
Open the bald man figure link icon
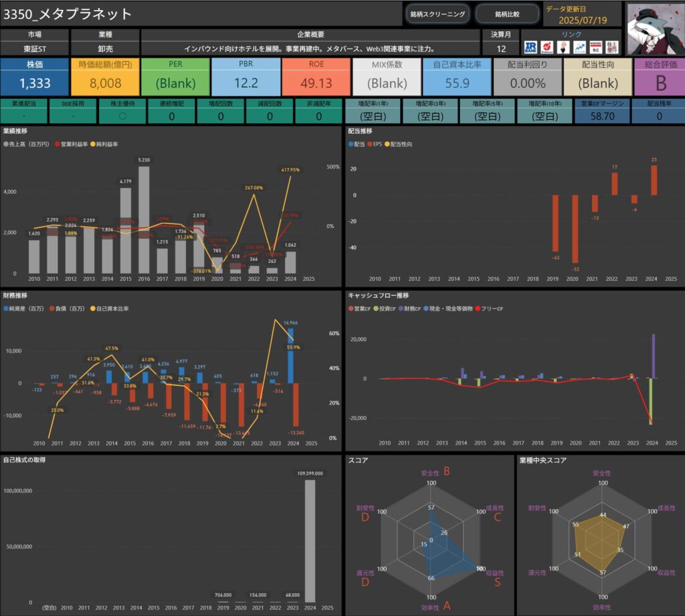[x=563, y=47]
